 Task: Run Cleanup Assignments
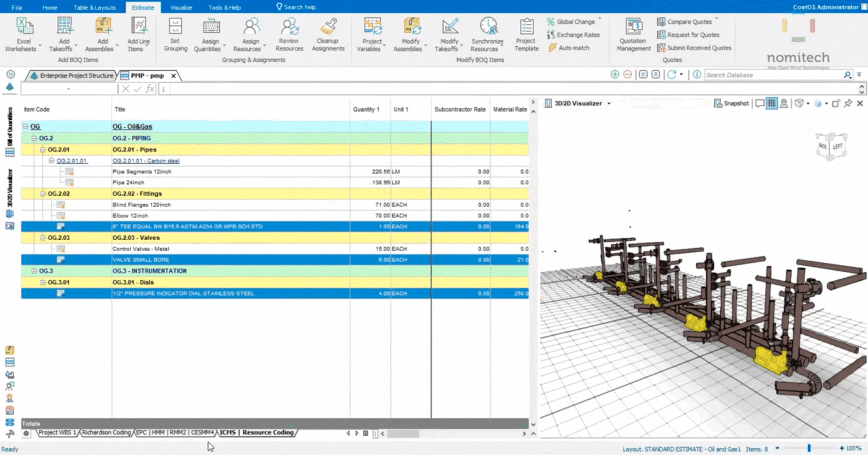pyautogui.click(x=328, y=34)
